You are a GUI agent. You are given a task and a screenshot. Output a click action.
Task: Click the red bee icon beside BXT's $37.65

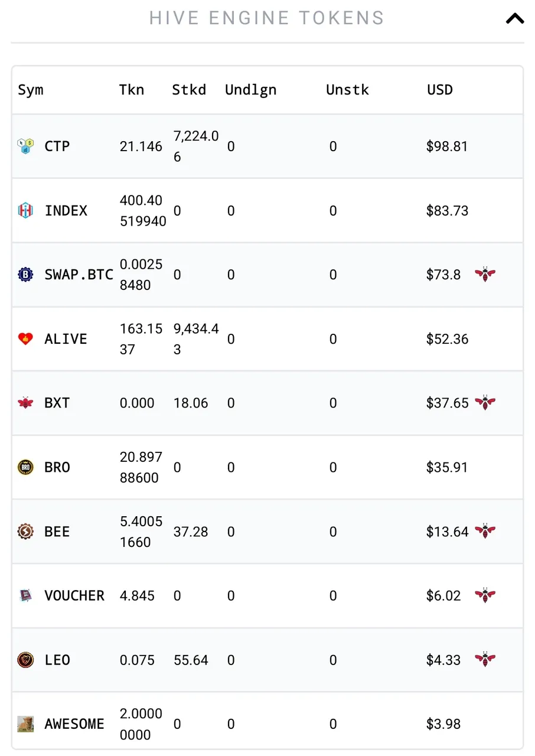(x=485, y=403)
